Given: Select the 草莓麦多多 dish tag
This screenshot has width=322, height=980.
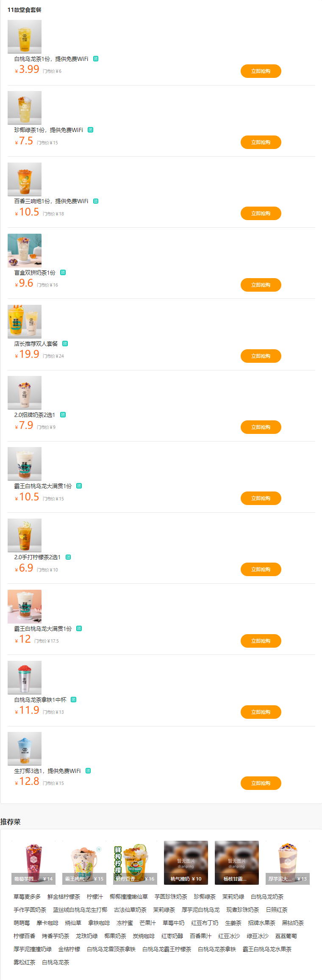Looking at the screenshot, I should coord(27,897).
